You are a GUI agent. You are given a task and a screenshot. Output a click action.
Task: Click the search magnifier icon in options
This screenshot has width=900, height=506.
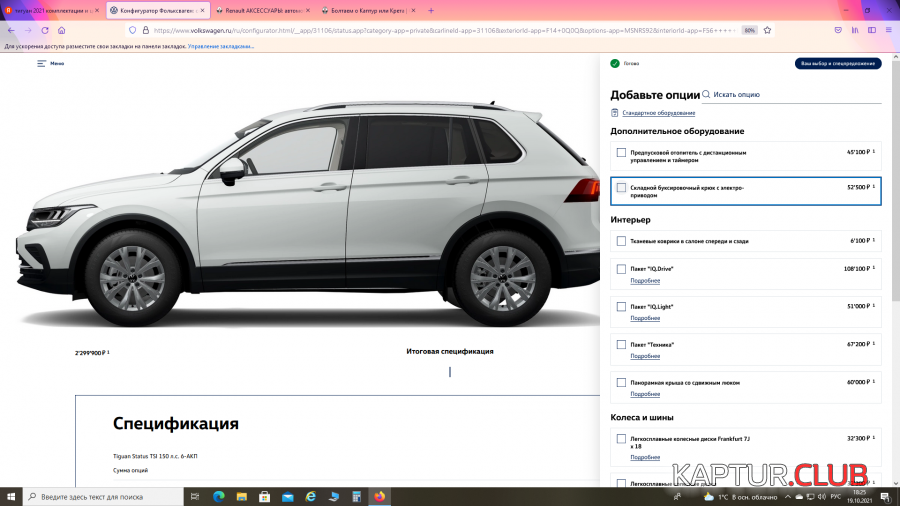[x=707, y=95]
